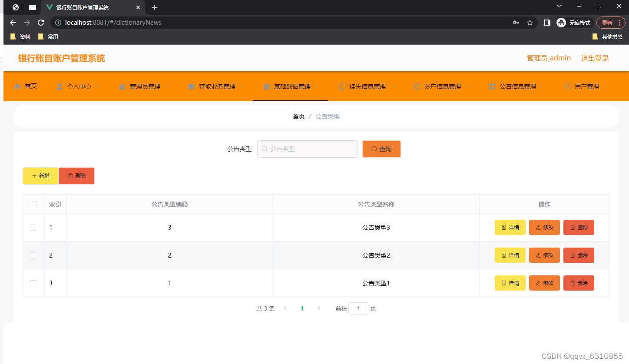Click the 公告类型名称 column header
Image resolution: width=629 pixels, height=364 pixels.
376,204
